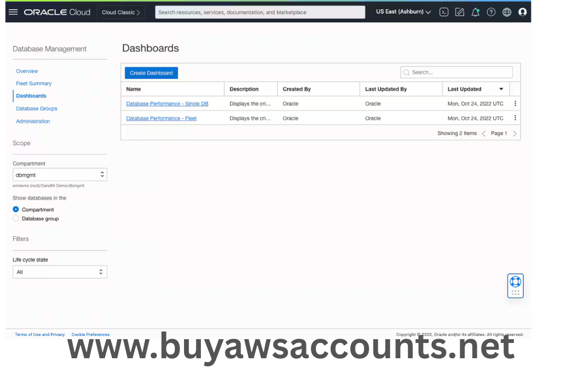Go to the previous page arrow
Image resolution: width=588 pixels, height=392 pixels.
(x=483, y=133)
